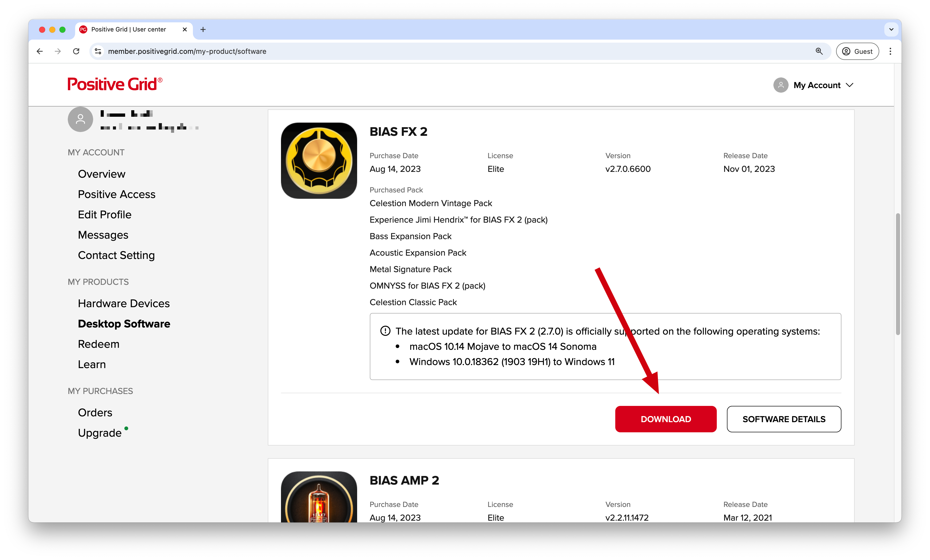
Task: Click macOS 10.14 Mojave to Sonoma line
Action: pyautogui.click(x=503, y=347)
